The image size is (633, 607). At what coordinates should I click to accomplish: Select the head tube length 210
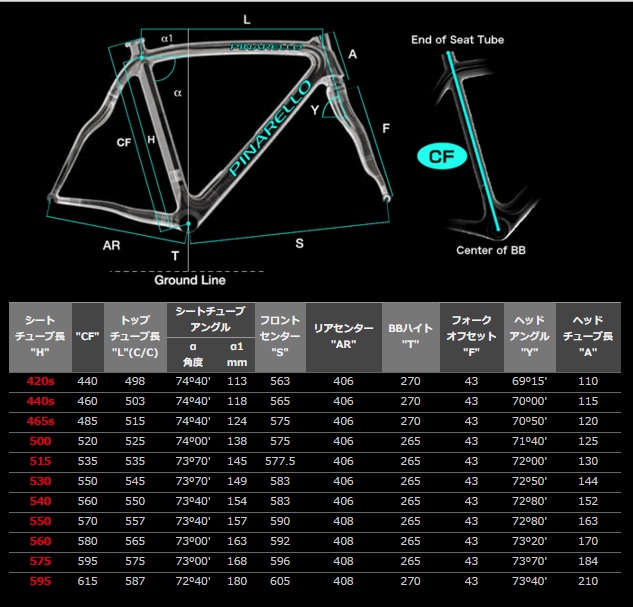588,581
